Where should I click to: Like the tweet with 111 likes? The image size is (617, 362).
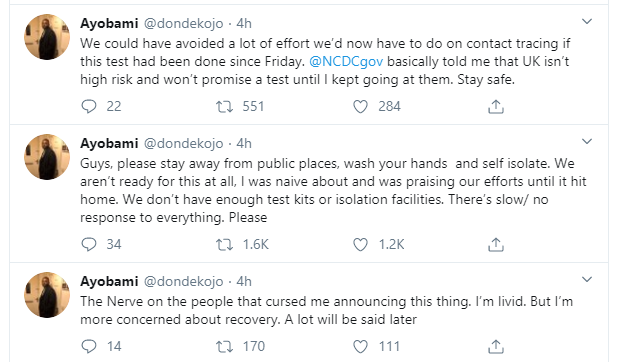[x=360, y=346]
